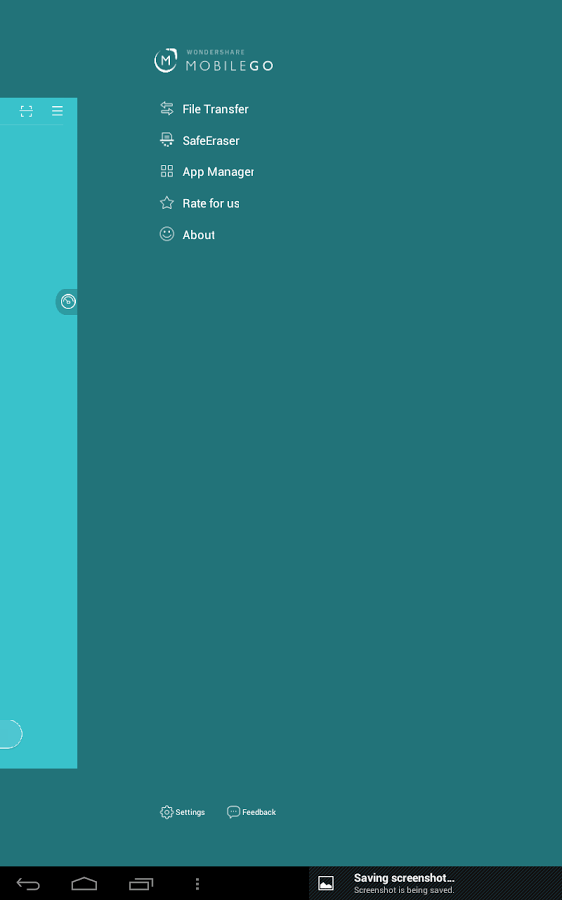Click the Rate for us star icon
Screen dimensions: 562x900
[x=166, y=203]
